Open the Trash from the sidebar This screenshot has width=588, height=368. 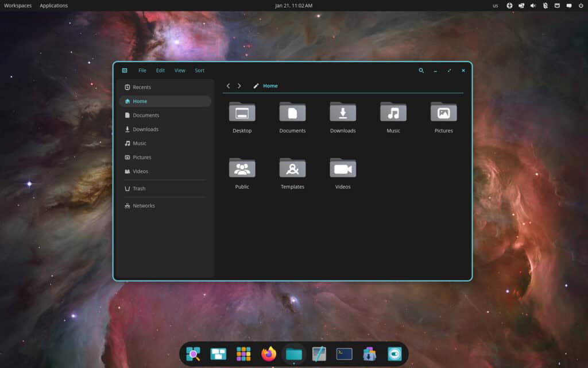(138, 188)
